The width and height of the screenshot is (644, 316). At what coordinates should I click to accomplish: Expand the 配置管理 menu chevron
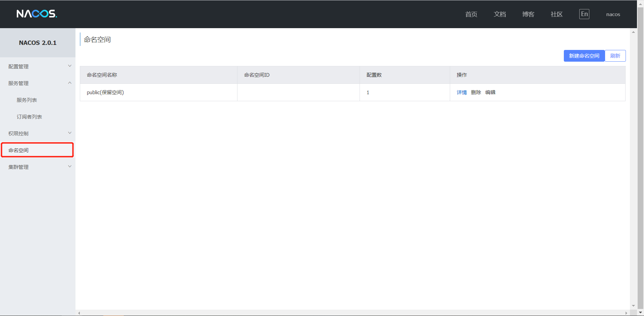[x=70, y=66]
